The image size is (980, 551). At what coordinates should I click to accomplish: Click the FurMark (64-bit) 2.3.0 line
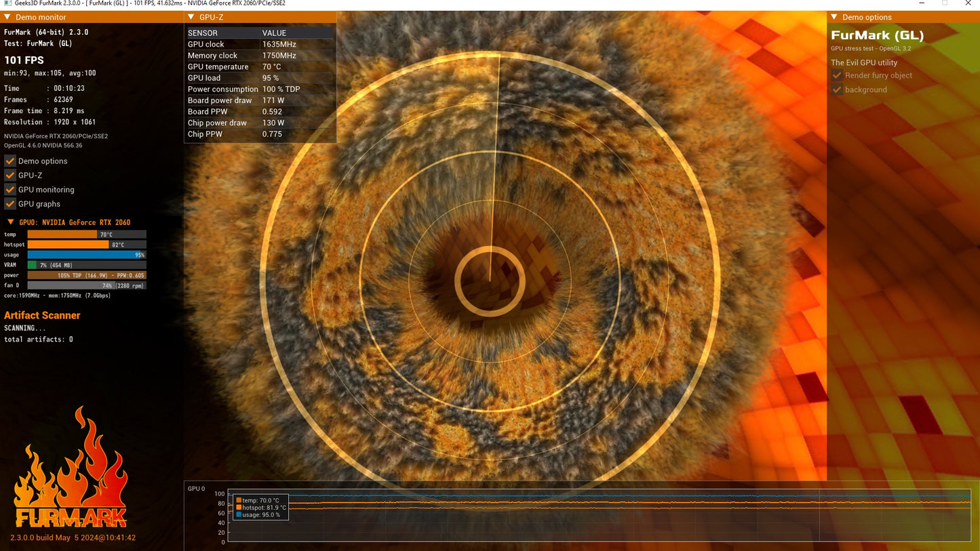point(46,32)
